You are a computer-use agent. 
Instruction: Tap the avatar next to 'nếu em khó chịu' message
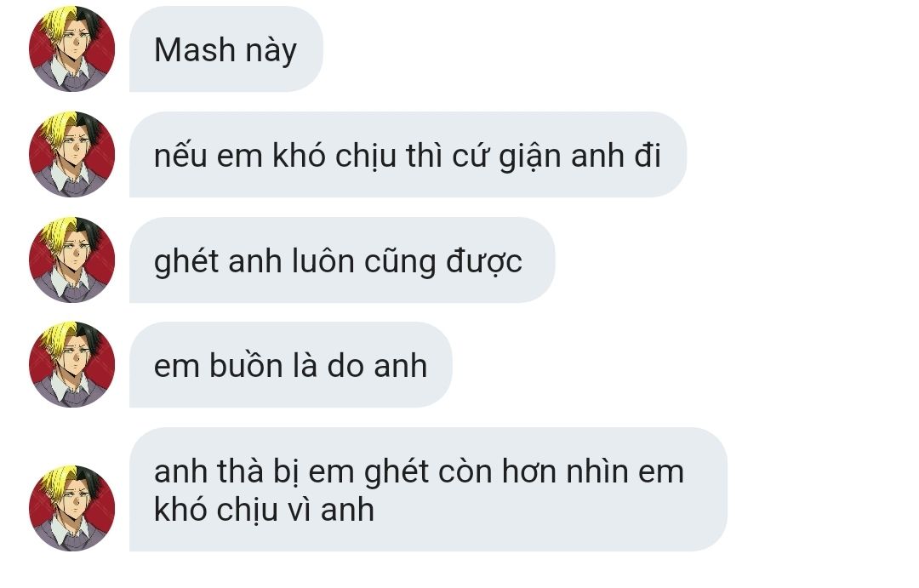coord(71,154)
